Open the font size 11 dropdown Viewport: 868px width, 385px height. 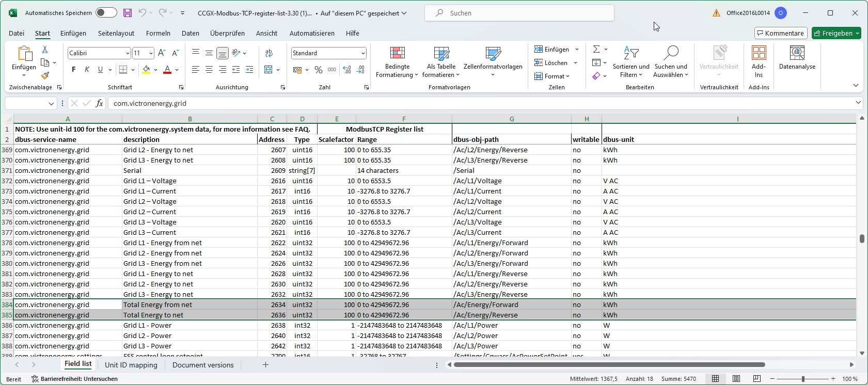click(x=151, y=53)
